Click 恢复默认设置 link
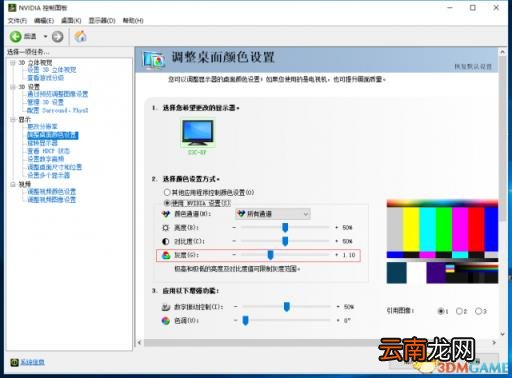 (x=473, y=67)
